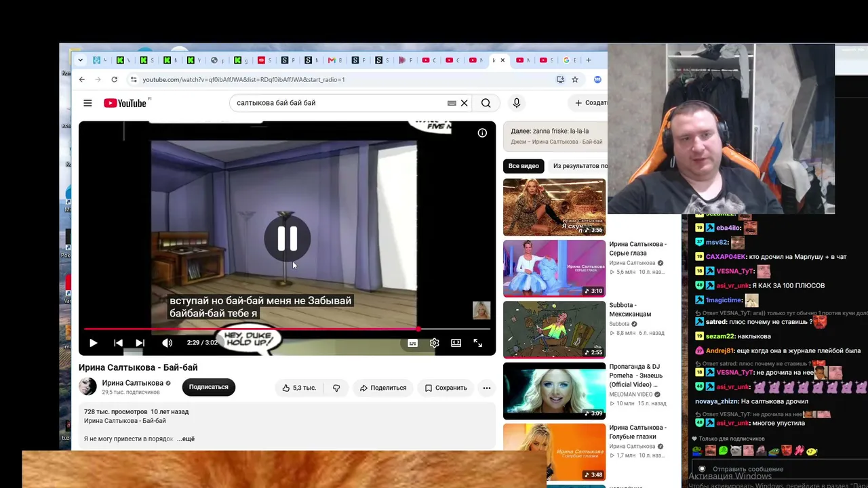868x488 pixels.
Task: Open a new browser tab
Action: [589, 60]
